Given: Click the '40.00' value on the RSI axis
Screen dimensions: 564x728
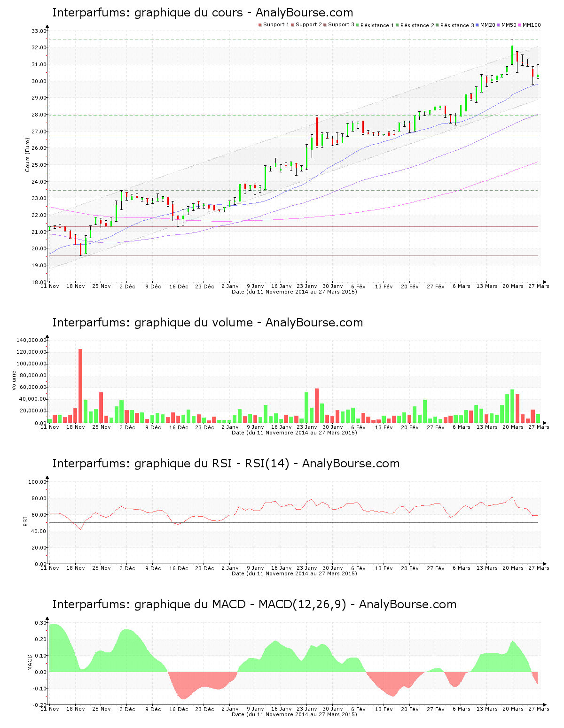Looking at the screenshot, I should pos(39,531).
